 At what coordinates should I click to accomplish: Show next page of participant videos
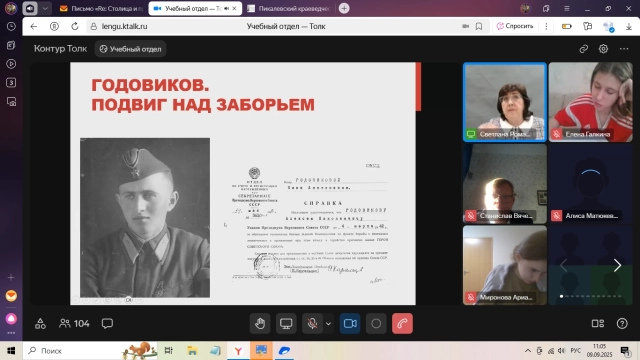tap(617, 266)
